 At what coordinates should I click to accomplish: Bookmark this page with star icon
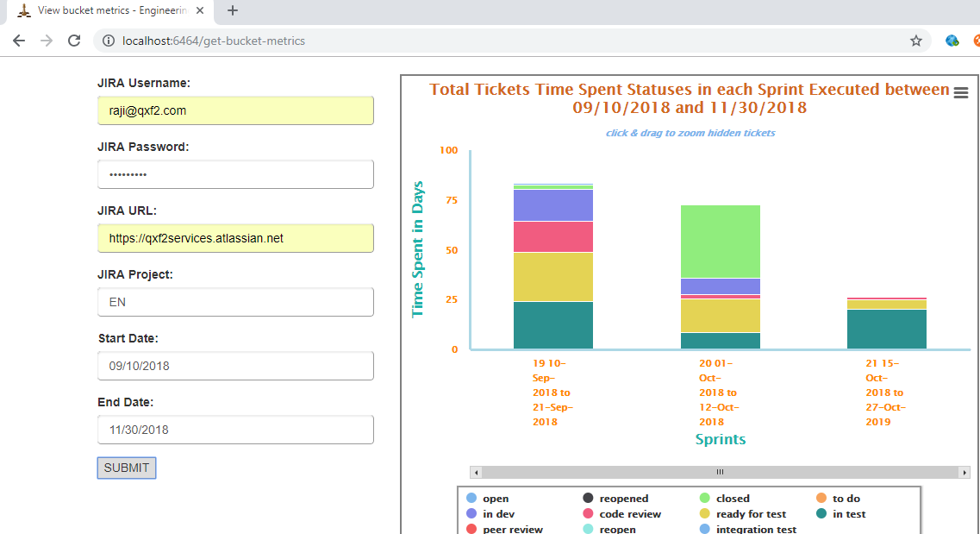pyautogui.click(x=915, y=41)
